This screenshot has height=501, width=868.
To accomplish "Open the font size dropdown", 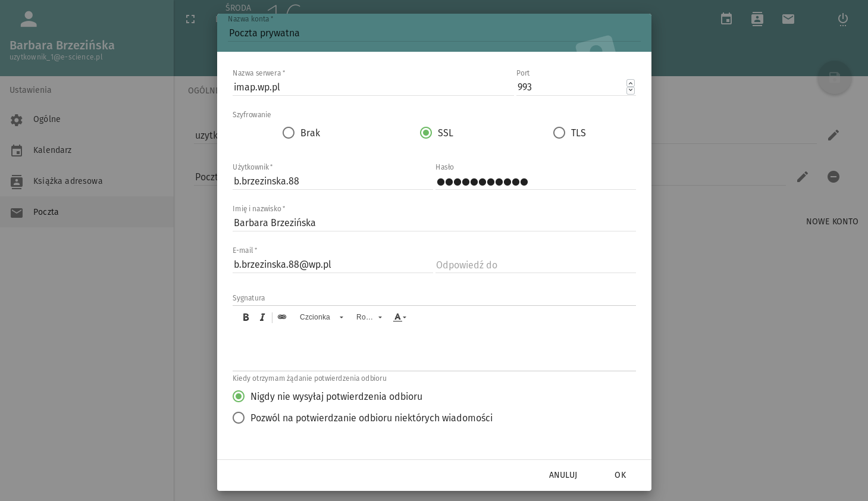I will tap(369, 317).
